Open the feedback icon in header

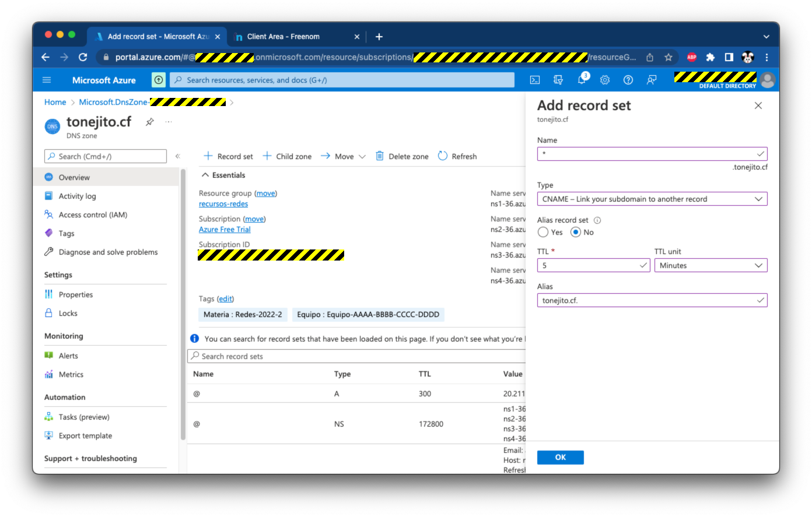[652, 80]
